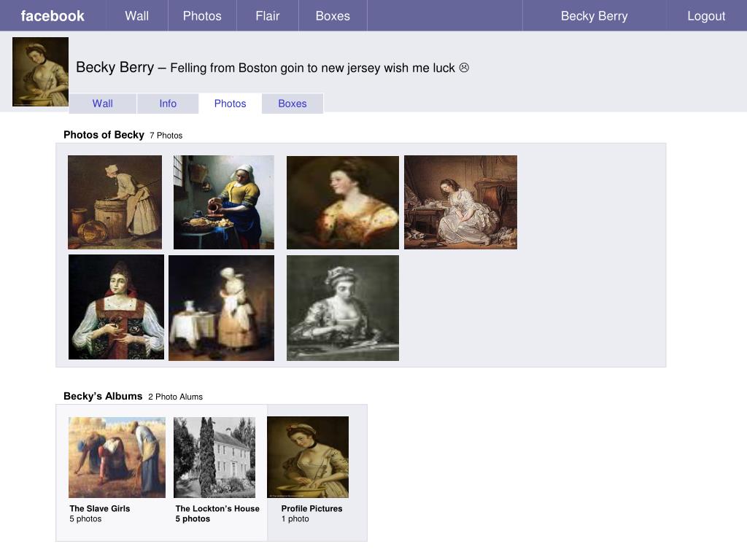Open Flair in the top navigation bar

267,16
